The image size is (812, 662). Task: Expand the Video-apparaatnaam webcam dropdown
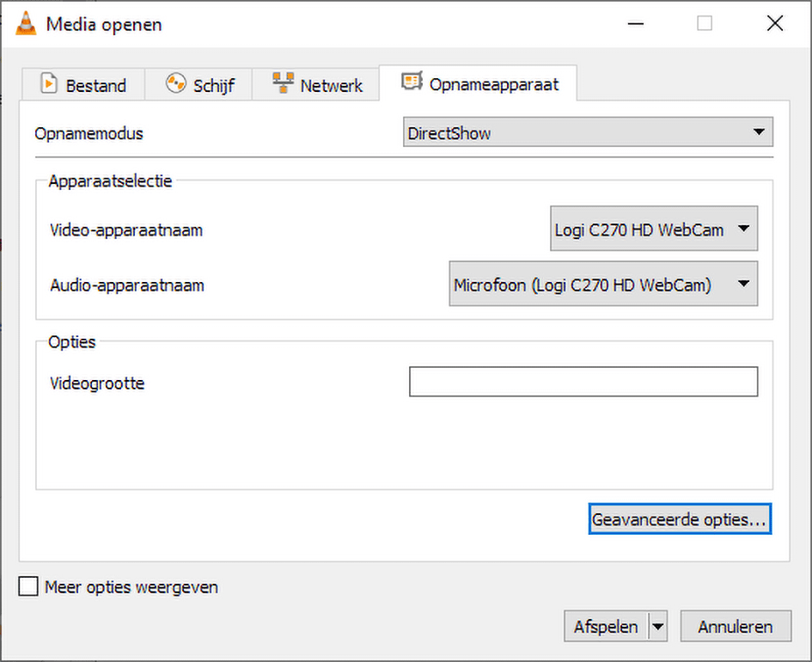pyautogui.click(x=654, y=230)
